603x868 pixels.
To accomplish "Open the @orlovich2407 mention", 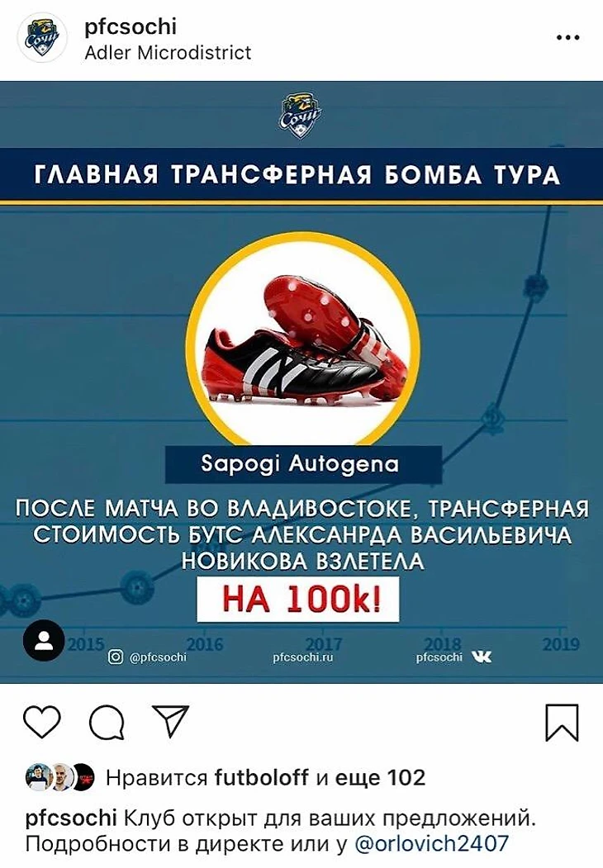I will pyautogui.click(x=431, y=844).
